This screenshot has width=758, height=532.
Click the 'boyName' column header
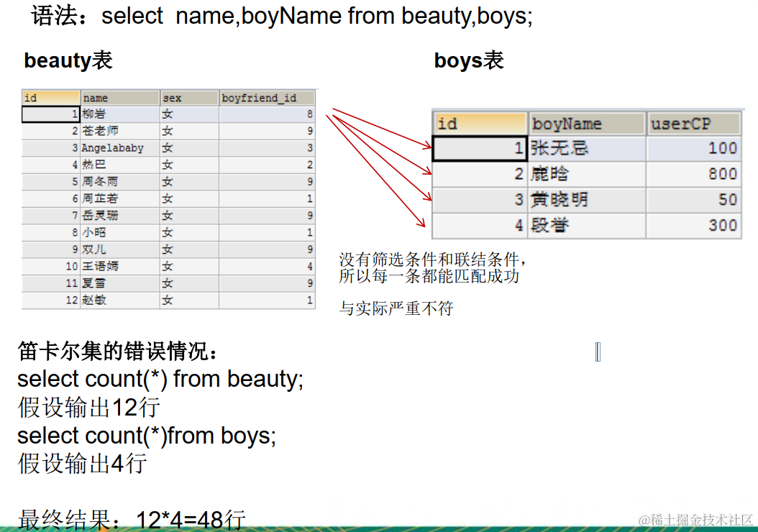tap(588, 124)
